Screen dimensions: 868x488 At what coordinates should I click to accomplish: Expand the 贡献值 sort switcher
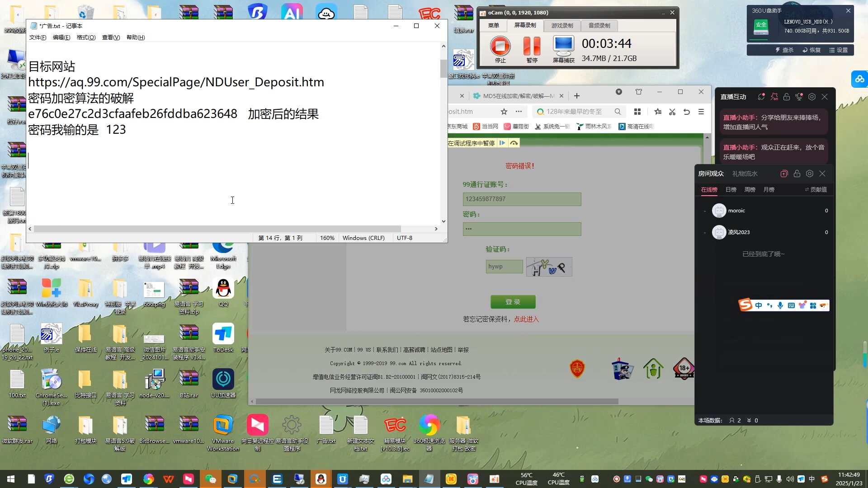tap(816, 190)
